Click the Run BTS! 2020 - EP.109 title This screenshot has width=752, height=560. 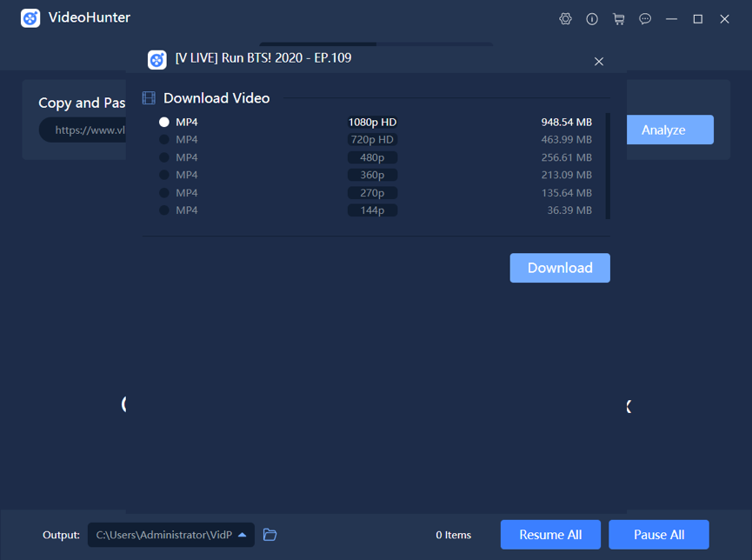click(x=263, y=58)
